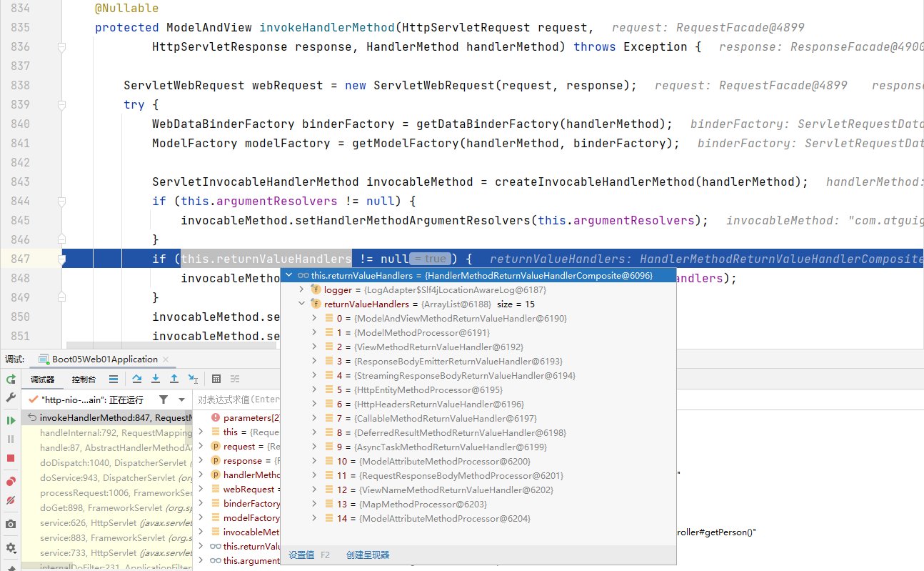Click the Run to Cursor icon
The height and width of the screenshot is (571, 924).
click(x=193, y=379)
